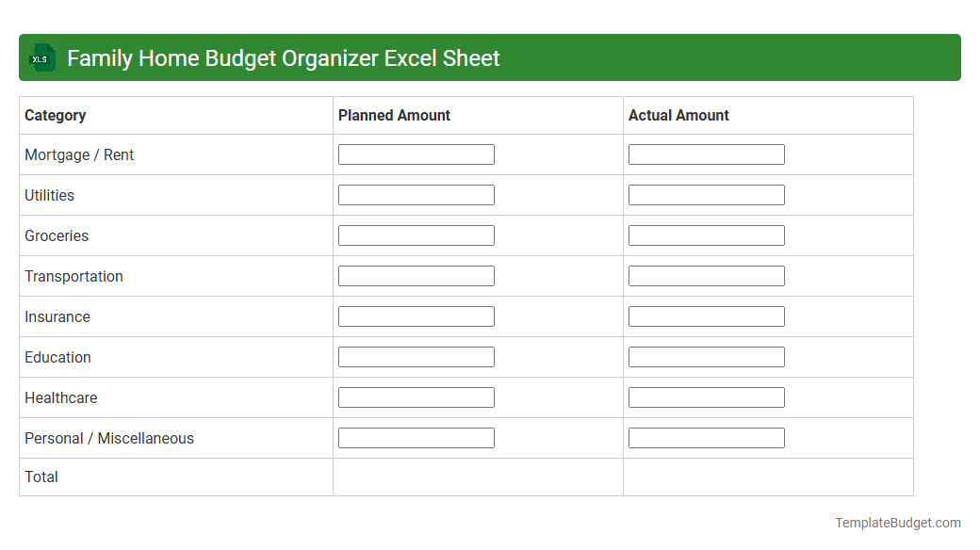980x550 pixels.
Task: Select the Planned Amount box for Transportation
Action: pos(416,275)
